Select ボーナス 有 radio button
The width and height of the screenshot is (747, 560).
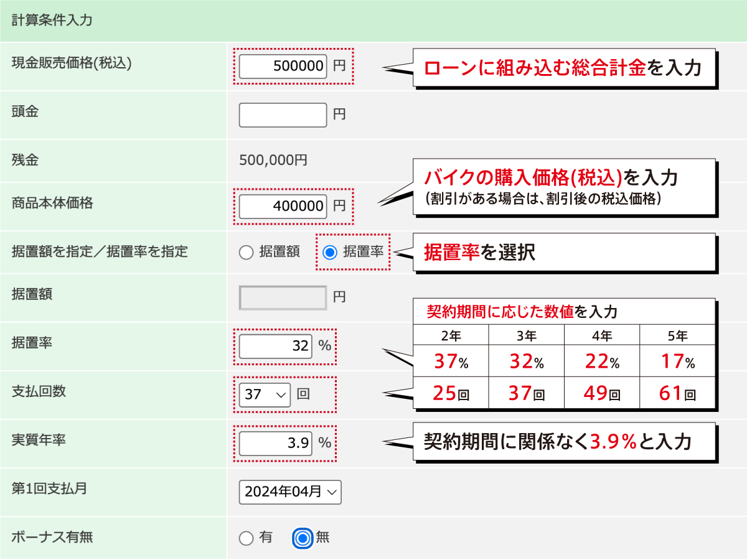(247, 538)
